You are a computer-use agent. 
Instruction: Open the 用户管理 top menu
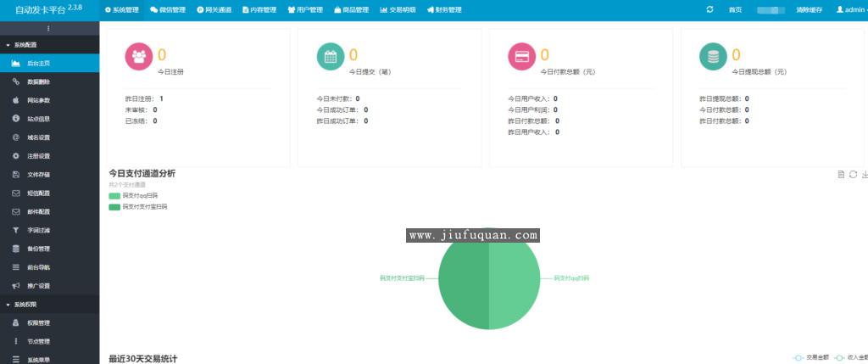coord(305,10)
